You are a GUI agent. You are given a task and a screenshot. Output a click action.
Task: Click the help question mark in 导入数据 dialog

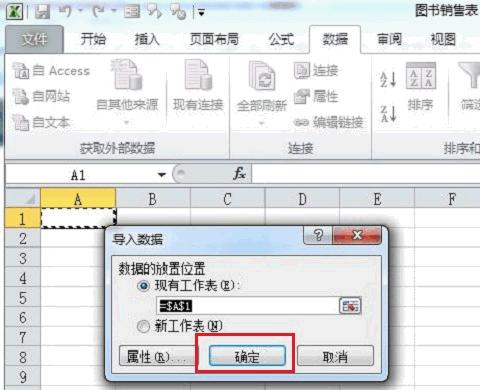pos(318,235)
